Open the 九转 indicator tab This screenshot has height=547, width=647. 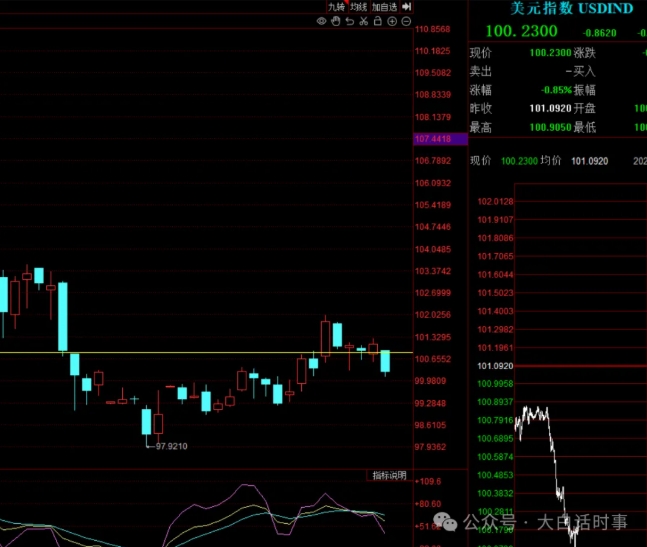336,7
